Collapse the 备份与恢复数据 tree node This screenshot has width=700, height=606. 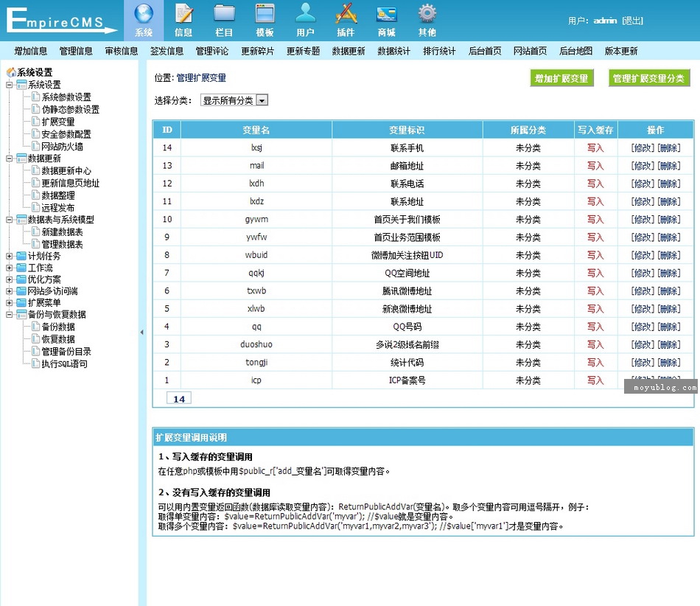(10, 314)
